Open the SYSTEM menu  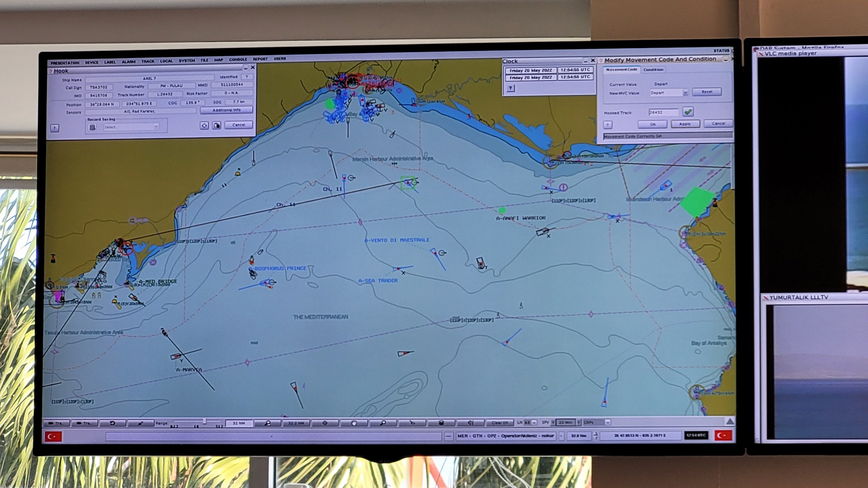pos(187,61)
